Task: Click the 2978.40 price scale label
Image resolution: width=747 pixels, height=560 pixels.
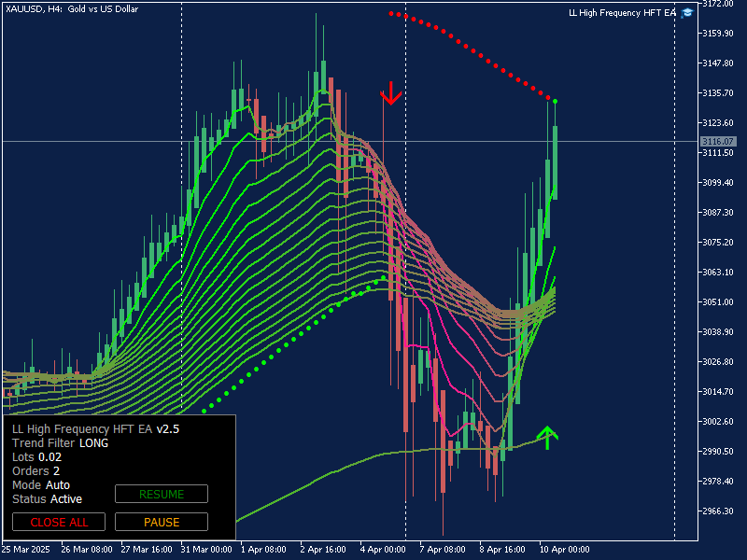Action: [718, 482]
